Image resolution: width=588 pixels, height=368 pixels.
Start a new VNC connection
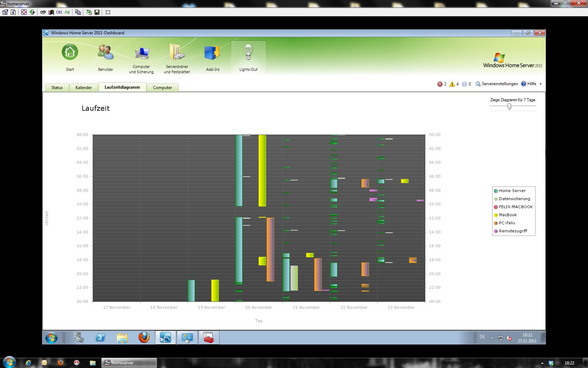tap(89, 12)
